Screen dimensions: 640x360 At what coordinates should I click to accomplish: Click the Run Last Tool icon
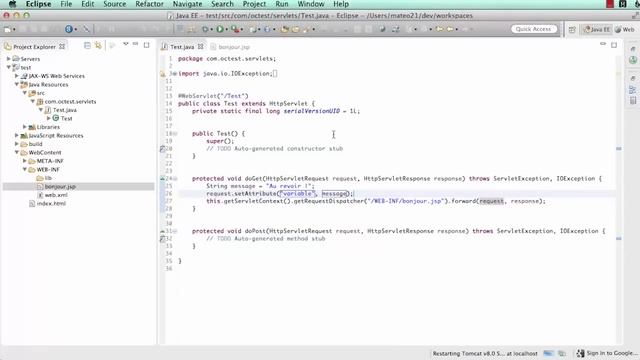(x=235, y=29)
